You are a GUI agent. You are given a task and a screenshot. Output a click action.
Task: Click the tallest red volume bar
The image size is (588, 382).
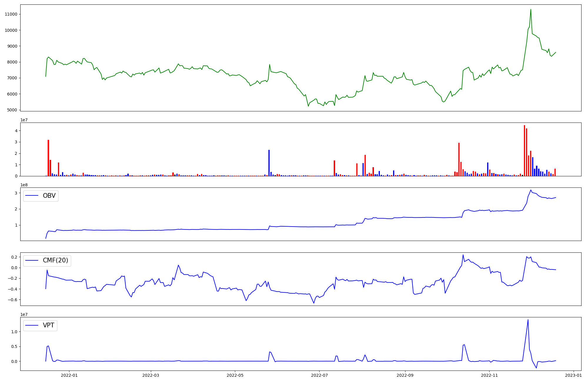524,150
